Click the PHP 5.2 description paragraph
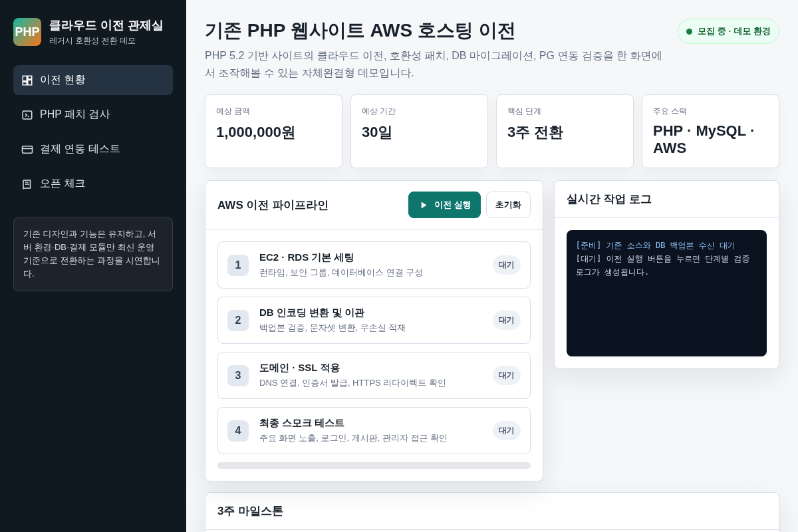 point(434,64)
